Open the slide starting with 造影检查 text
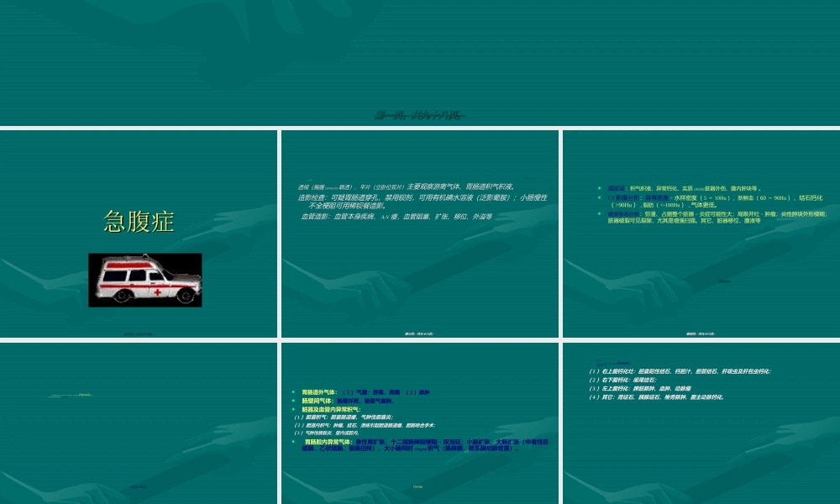The image size is (840, 504). pos(419,233)
